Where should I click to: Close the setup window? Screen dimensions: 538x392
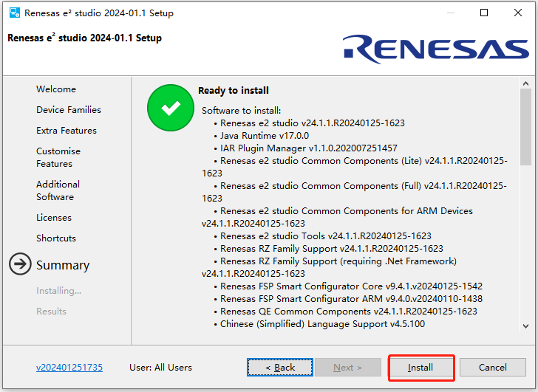518,13
